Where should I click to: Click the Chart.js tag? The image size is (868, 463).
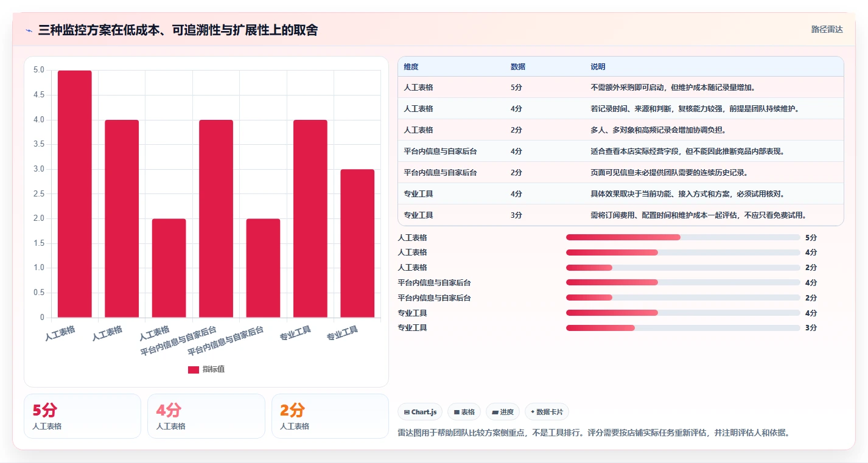[420, 412]
